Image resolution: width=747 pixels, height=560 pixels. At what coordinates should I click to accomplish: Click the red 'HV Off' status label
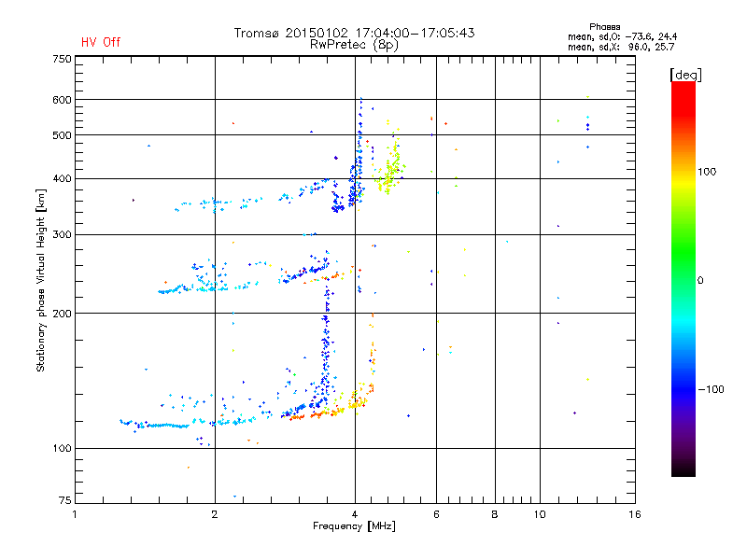pyautogui.click(x=101, y=42)
